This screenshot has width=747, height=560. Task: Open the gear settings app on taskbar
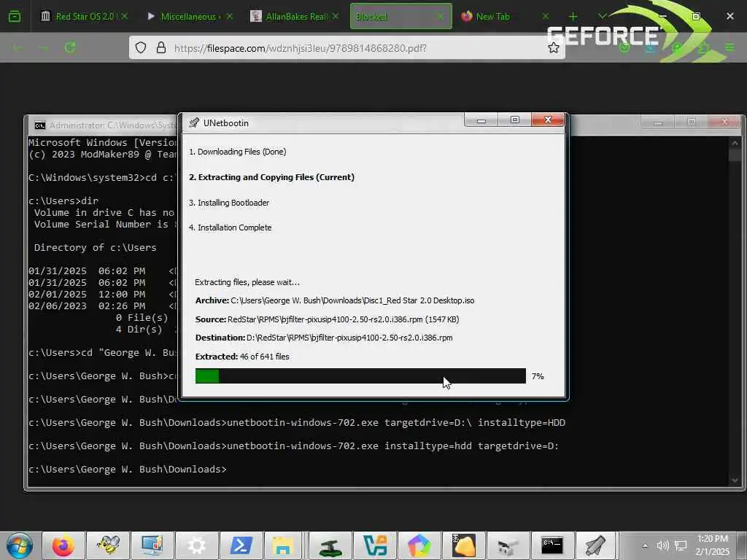197,545
